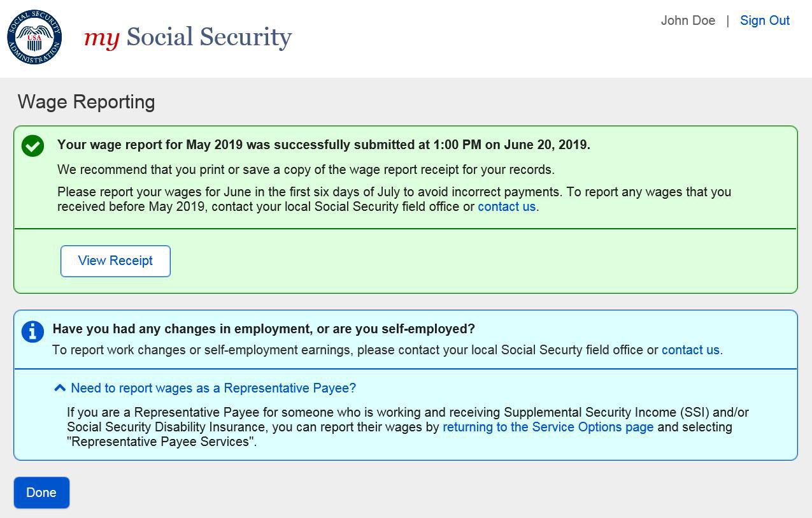Click the green success checkmark icon

pyautogui.click(x=32, y=146)
